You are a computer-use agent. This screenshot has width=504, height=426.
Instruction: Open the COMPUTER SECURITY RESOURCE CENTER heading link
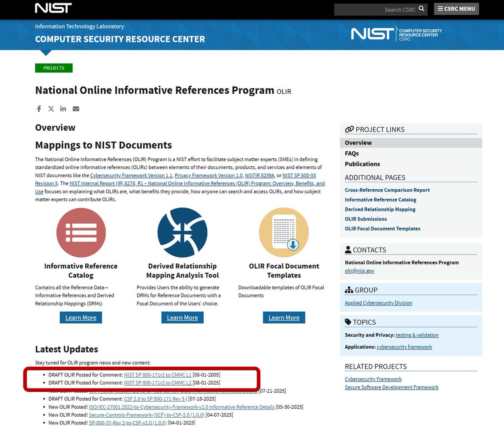(120, 39)
